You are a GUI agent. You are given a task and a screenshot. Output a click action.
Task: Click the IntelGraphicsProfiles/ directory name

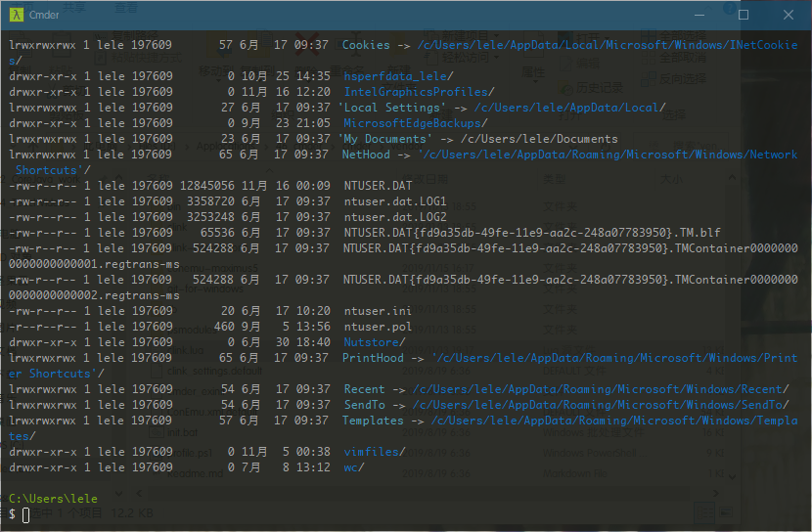coord(419,92)
